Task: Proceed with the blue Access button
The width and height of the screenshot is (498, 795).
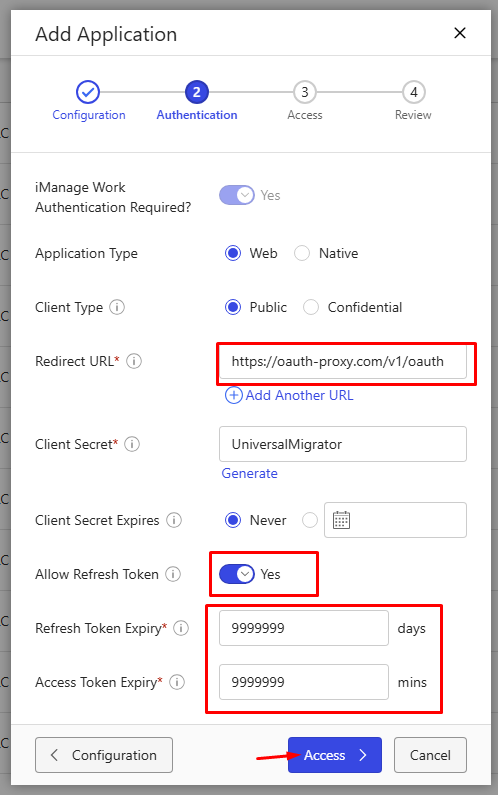Action: click(x=335, y=755)
